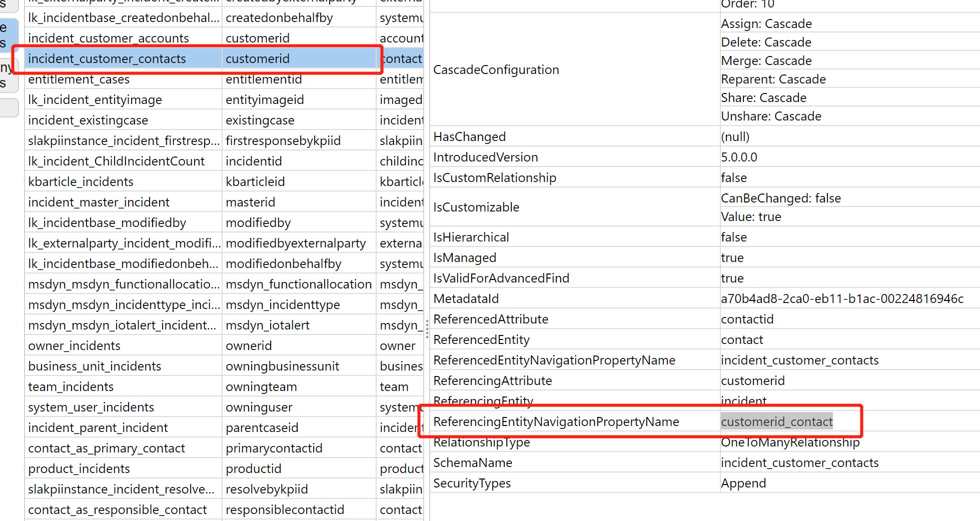Click the OneToManyRelationship value
This screenshot has height=521, width=980.
point(790,442)
